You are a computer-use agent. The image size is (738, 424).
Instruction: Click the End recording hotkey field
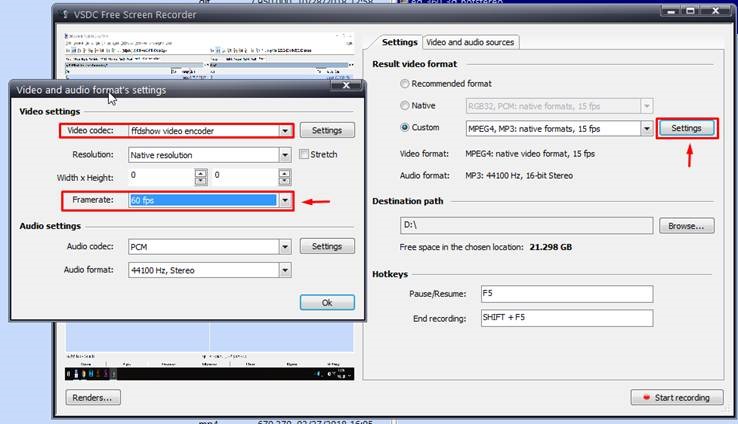point(567,318)
